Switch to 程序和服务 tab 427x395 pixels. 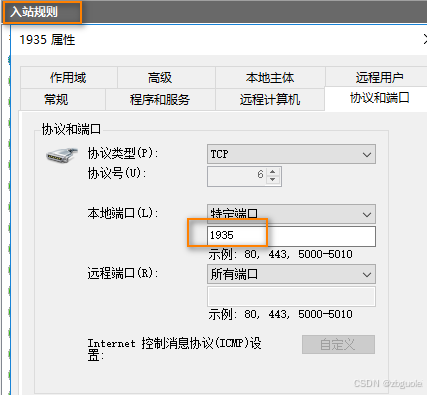(160, 99)
